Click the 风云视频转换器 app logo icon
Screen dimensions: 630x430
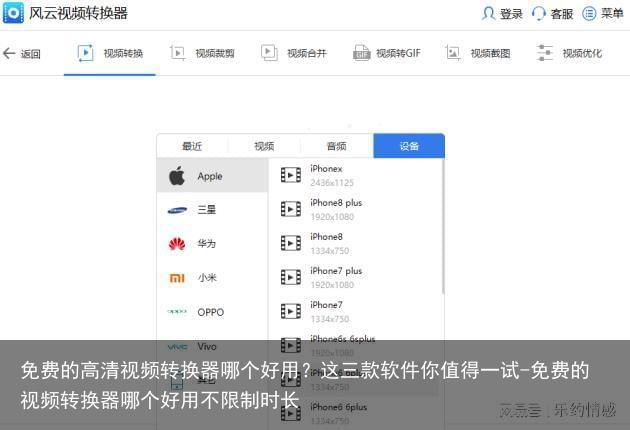(13, 13)
